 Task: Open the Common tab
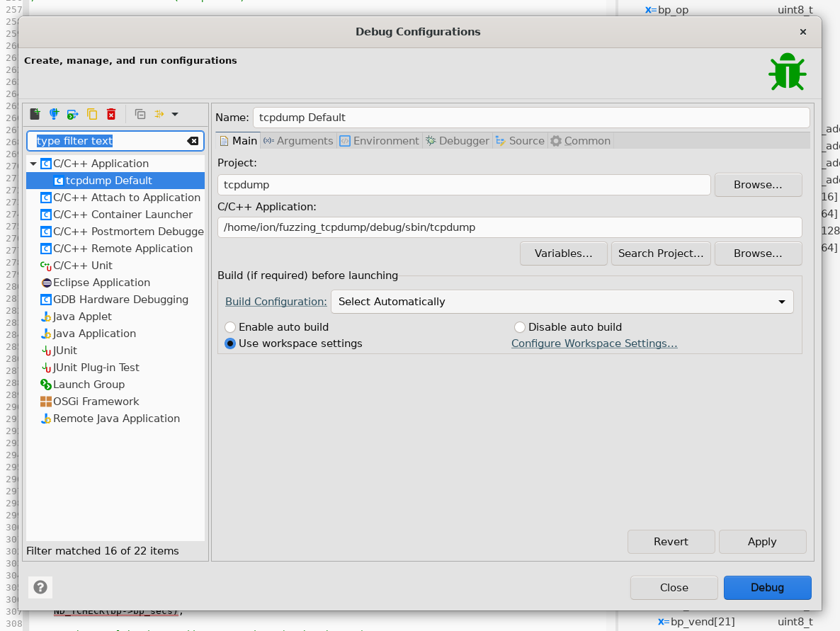(x=581, y=141)
